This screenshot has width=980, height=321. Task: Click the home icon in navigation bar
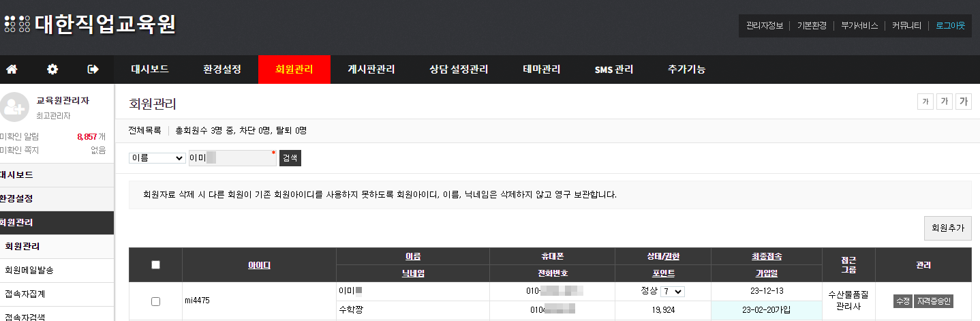tap(12, 70)
